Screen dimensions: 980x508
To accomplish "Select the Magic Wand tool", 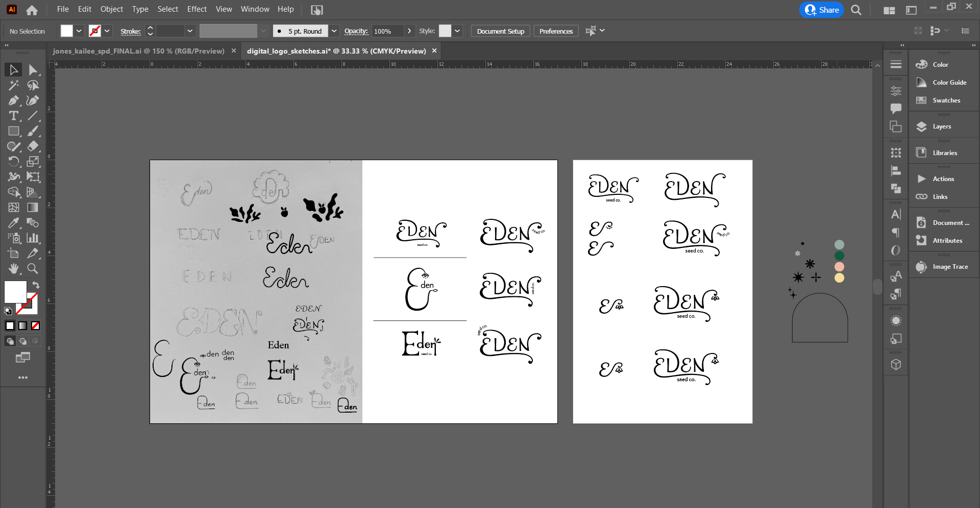I will point(14,85).
